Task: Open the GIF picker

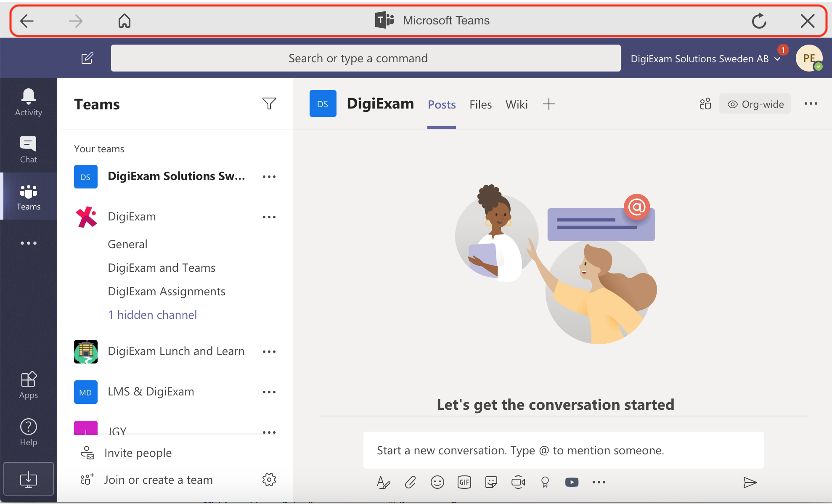Action: (464, 482)
